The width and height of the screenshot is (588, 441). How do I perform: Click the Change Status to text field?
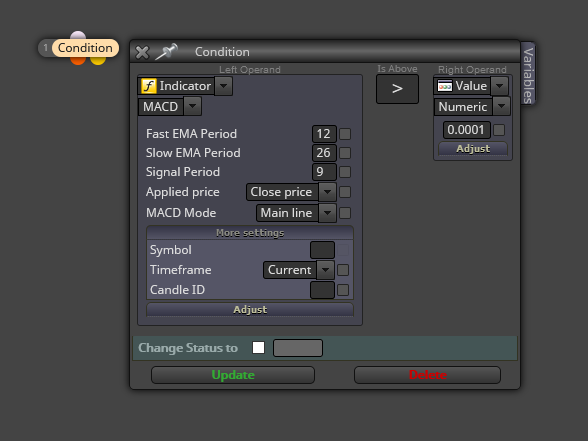(298, 348)
